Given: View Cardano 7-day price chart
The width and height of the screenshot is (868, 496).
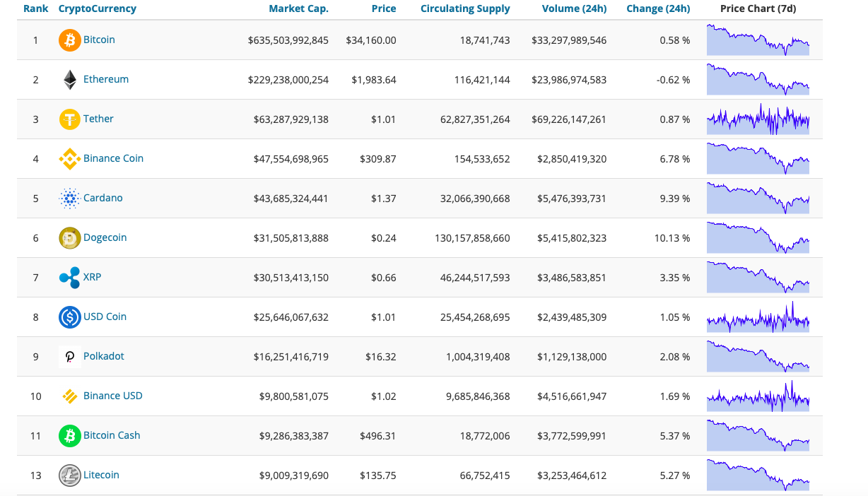Looking at the screenshot, I should pyautogui.click(x=758, y=199).
